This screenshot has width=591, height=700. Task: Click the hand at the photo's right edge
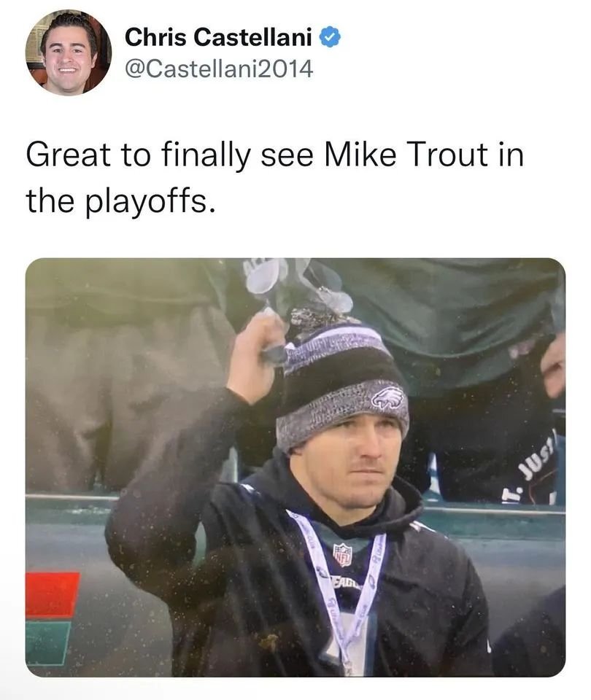554,363
